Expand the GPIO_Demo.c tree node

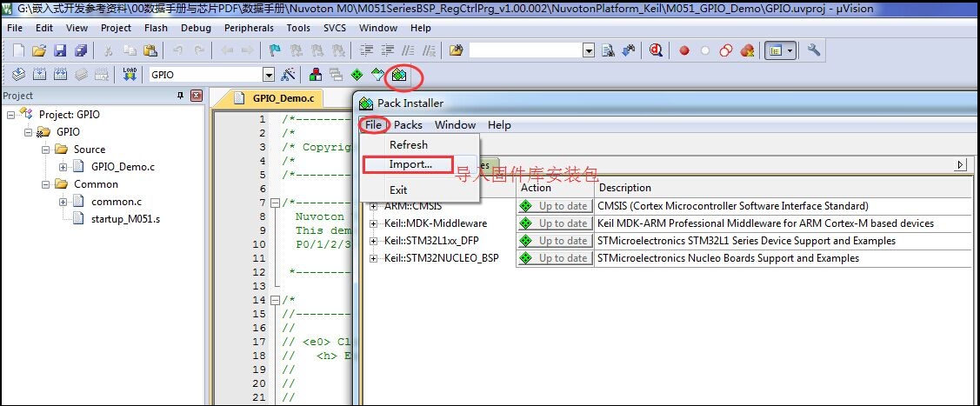click(x=63, y=167)
